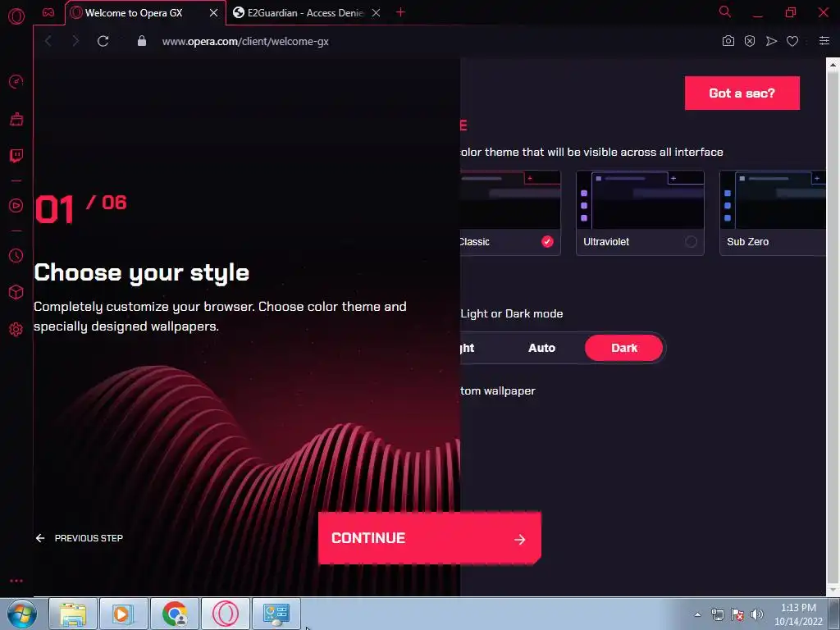
Task: View site security padlock info
Action: tap(141, 41)
